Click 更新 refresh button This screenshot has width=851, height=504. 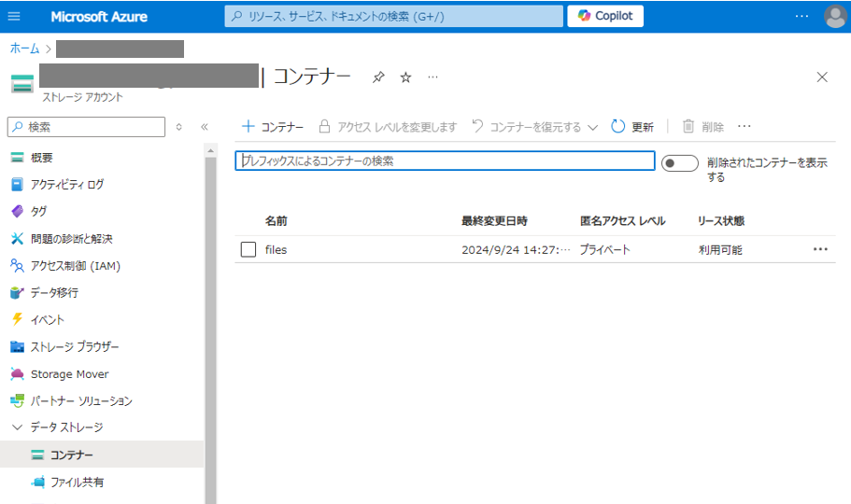coord(632,127)
